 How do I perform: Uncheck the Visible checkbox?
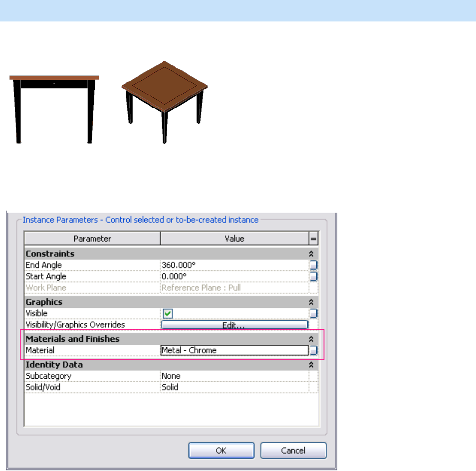click(168, 313)
